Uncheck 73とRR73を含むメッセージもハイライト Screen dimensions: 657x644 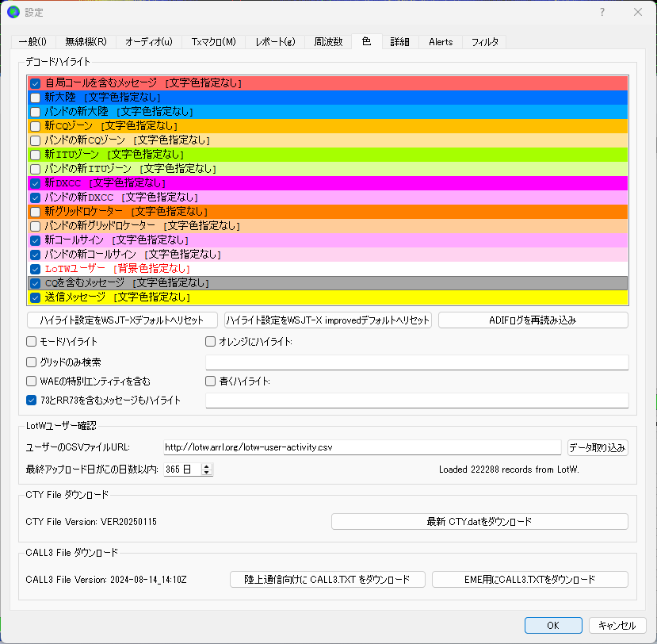32,401
